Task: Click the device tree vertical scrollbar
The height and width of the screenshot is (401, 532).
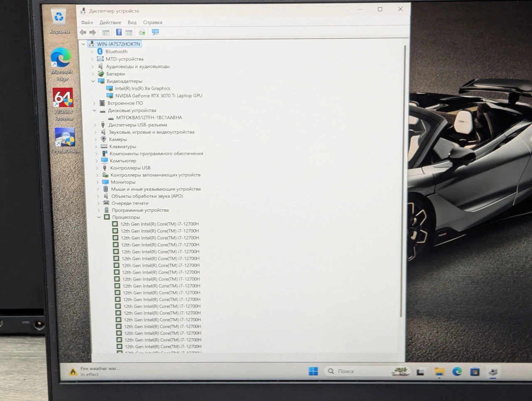Action: click(x=403, y=181)
